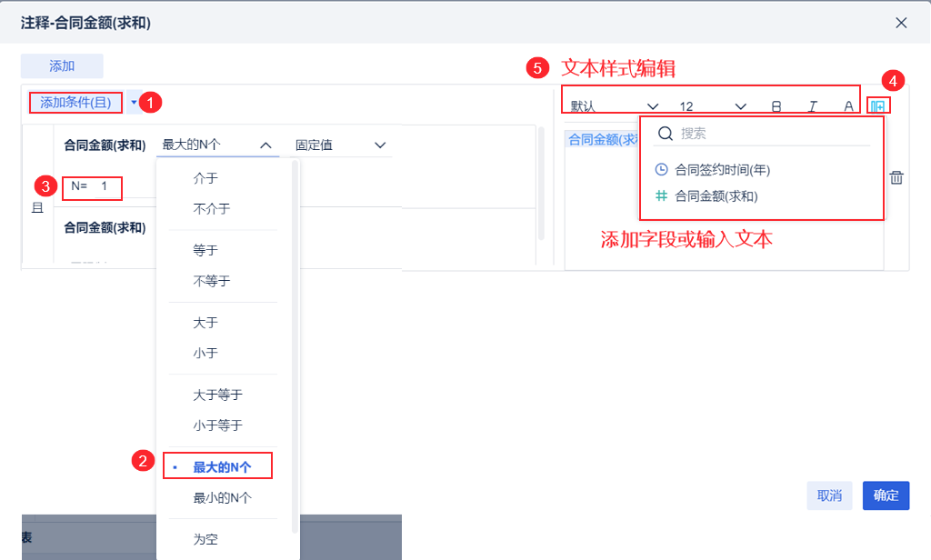Choose 最小的N个 option
The width and height of the screenshot is (931, 560).
(222, 497)
